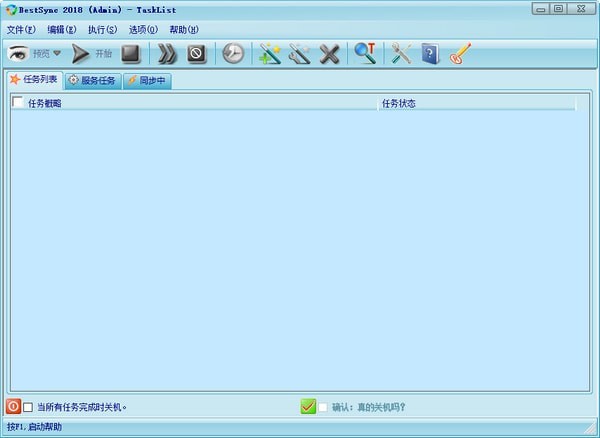Open search with magnifier T icon
600x438 pixels.
[x=365, y=53]
